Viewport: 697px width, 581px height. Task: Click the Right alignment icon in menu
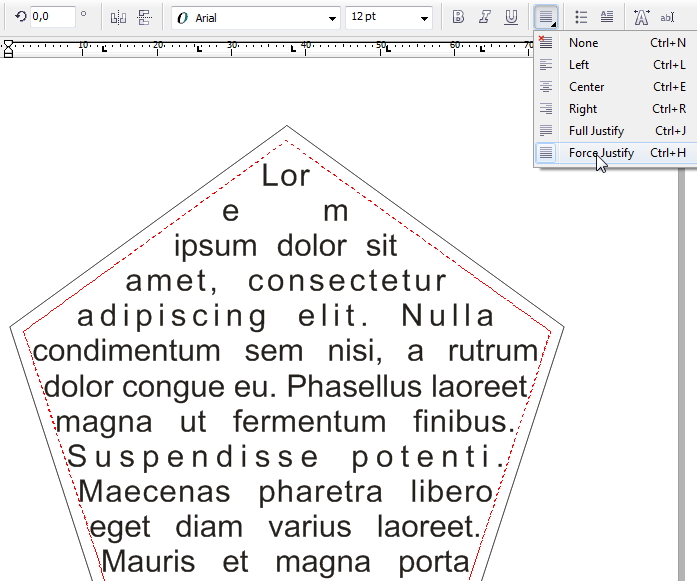(545, 109)
